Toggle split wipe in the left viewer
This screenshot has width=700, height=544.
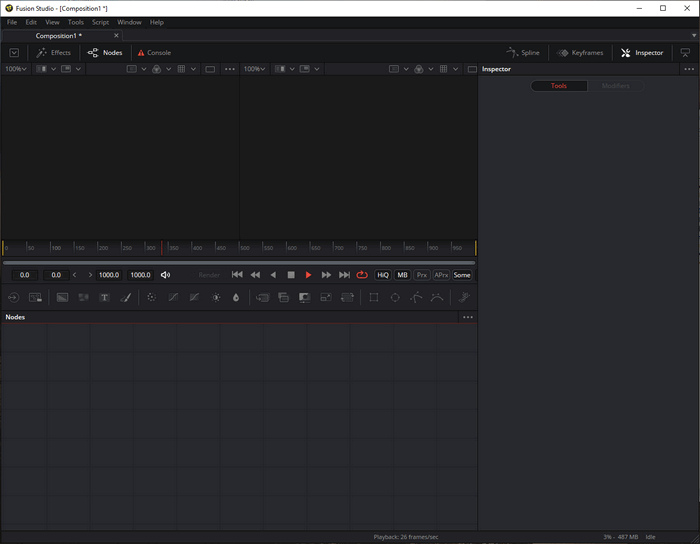tap(42, 69)
